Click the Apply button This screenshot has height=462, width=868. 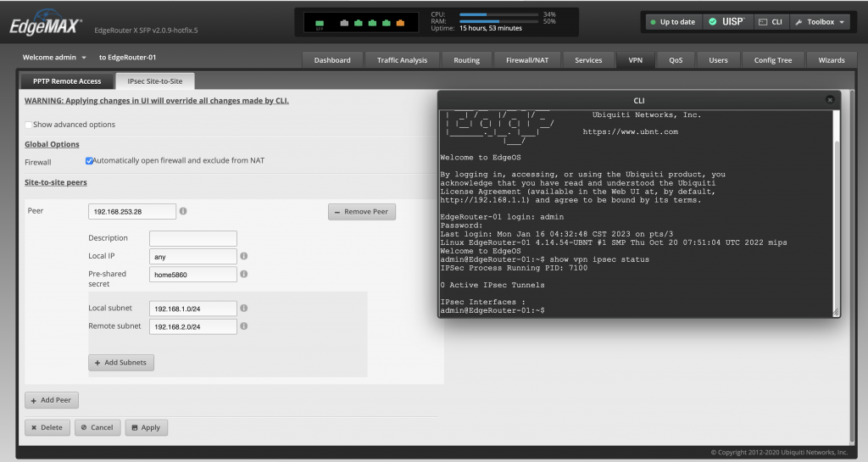point(146,427)
